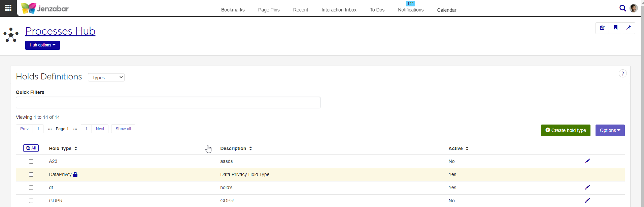
Task: Expand the Hub options dropdown
Action: tap(42, 45)
